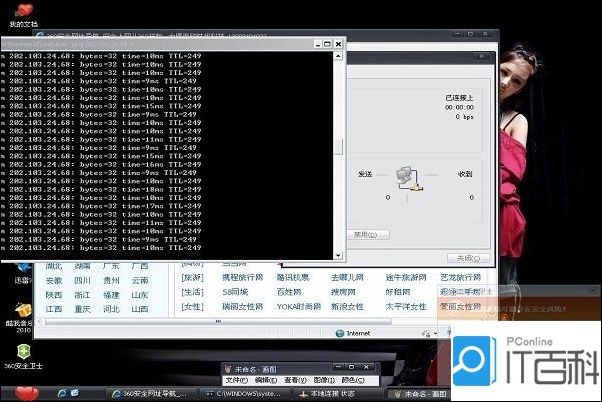This screenshot has height=402, width=602.
Task: Click 关闭(C) button in connection status dialog
Action: tap(468, 258)
